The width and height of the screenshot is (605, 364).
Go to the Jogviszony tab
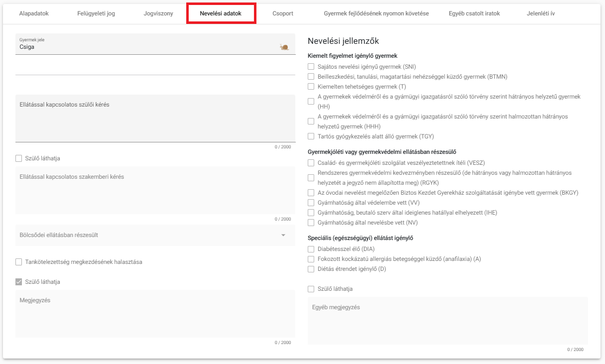158,13
